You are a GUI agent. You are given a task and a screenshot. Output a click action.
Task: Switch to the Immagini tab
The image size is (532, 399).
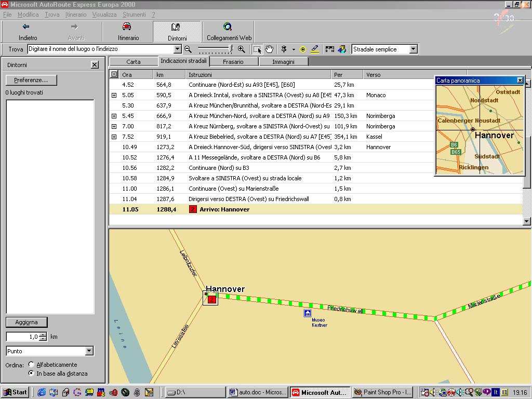coord(283,62)
